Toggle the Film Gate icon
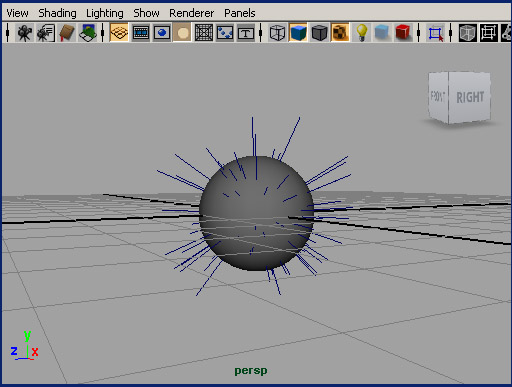Screen dimensions: 512x387 (x=141, y=33)
